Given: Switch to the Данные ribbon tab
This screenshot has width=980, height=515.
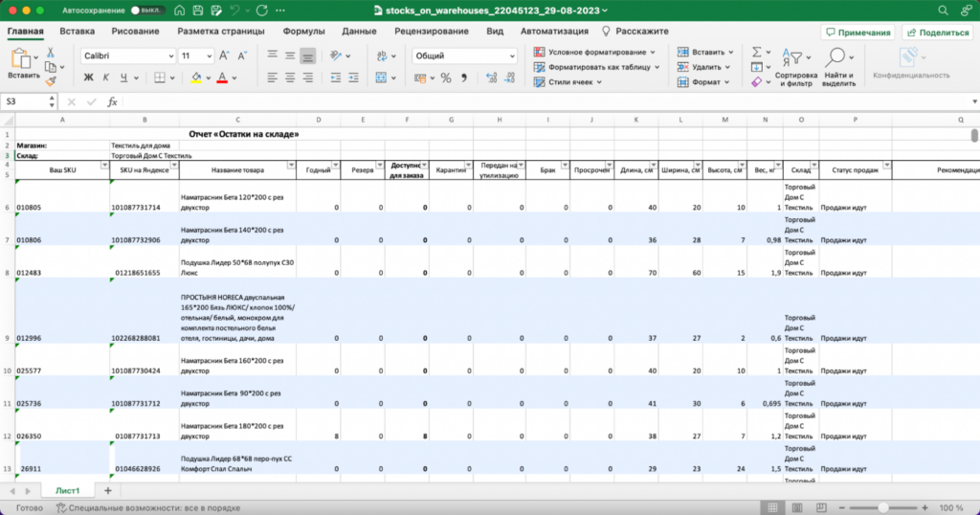Looking at the screenshot, I should [359, 32].
